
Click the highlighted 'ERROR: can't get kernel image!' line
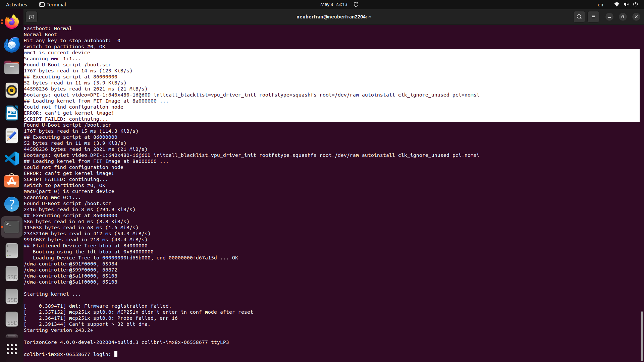pos(69,113)
